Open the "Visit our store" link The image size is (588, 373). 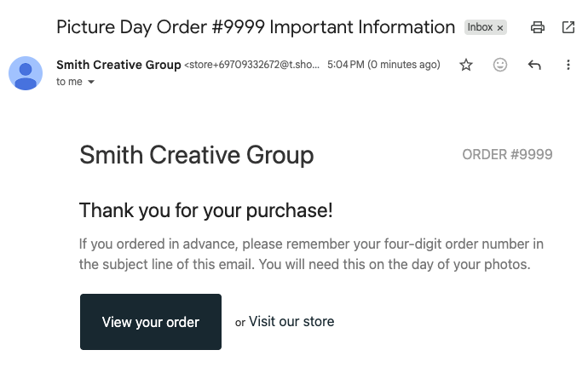point(291,322)
